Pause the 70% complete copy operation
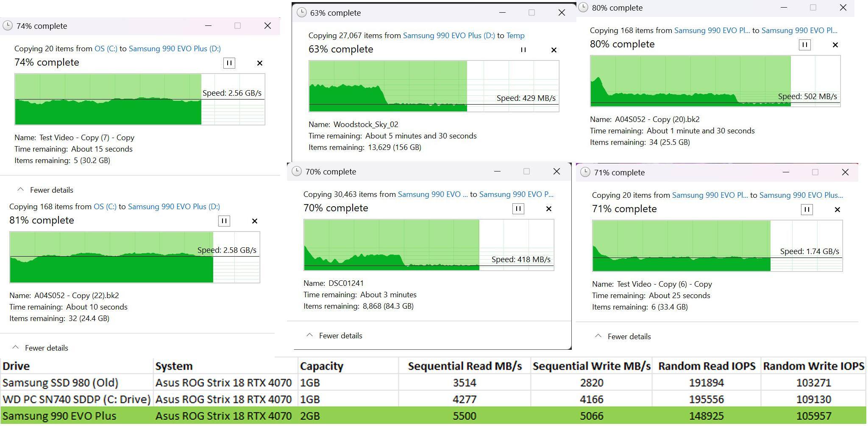 [x=518, y=209]
